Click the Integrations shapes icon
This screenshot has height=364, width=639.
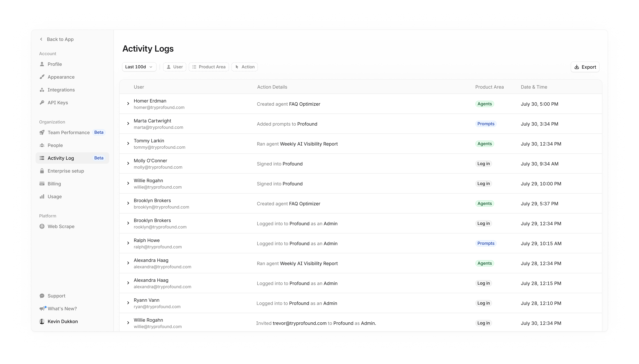[42, 90]
